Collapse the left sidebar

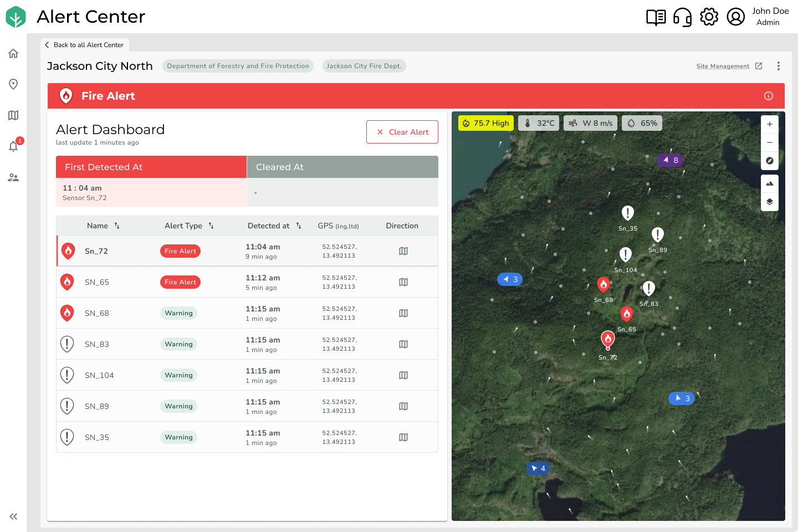click(x=13, y=516)
